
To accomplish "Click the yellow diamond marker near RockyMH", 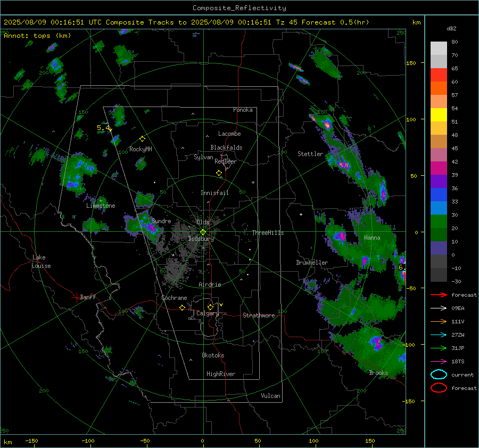I will pos(142,139).
